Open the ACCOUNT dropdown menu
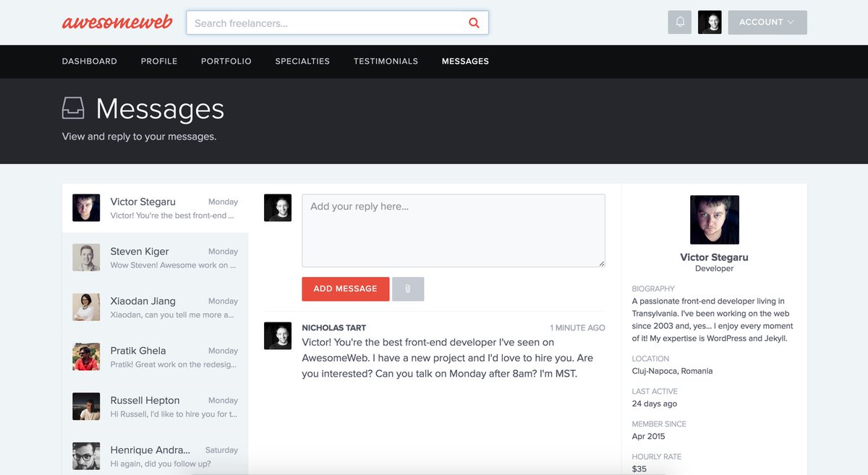The width and height of the screenshot is (868, 475). 767,22
